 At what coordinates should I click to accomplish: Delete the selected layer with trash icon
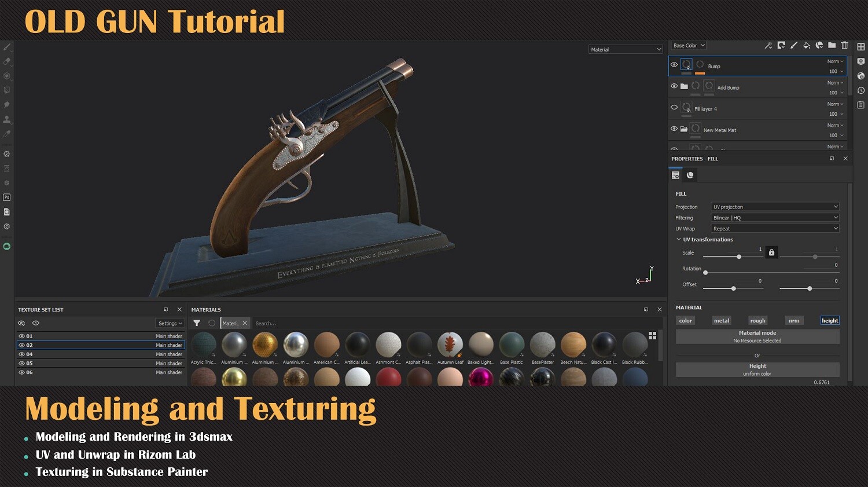[845, 45]
